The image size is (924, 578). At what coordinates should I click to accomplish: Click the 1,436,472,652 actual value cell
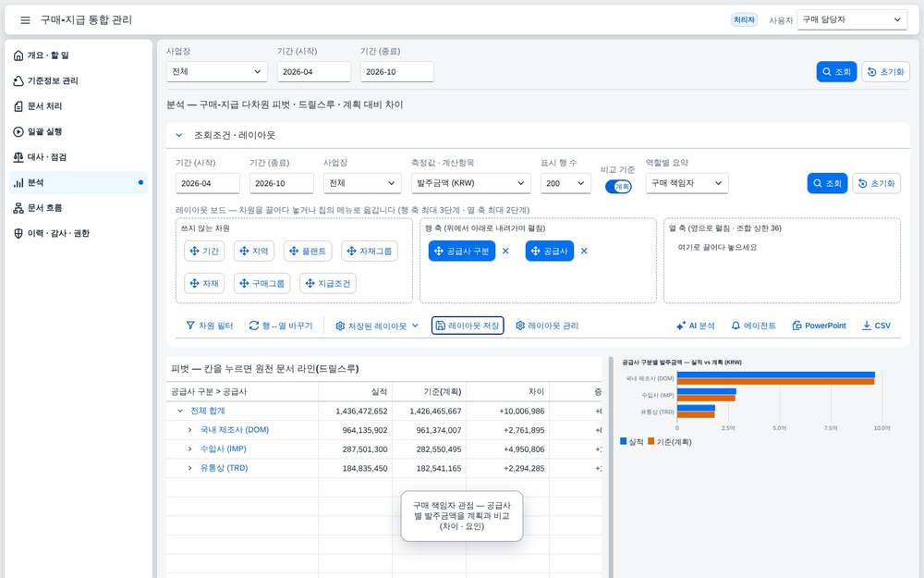tap(356, 412)
